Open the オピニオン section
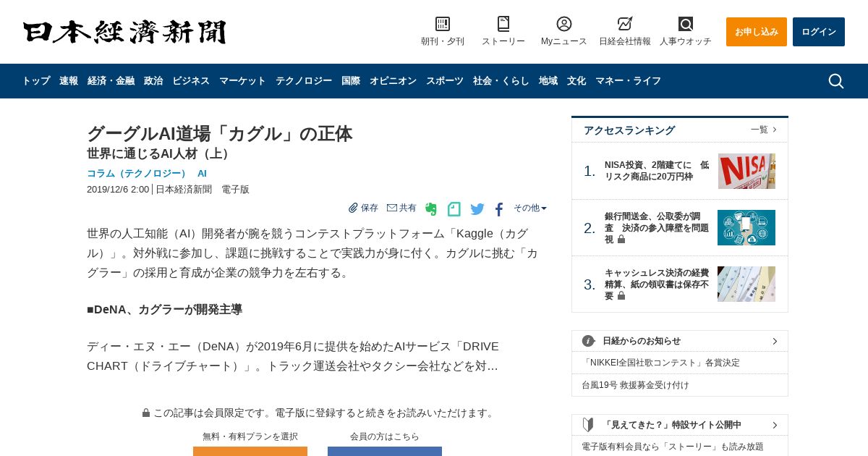This screenshot has height=456, width=868. 393,81
